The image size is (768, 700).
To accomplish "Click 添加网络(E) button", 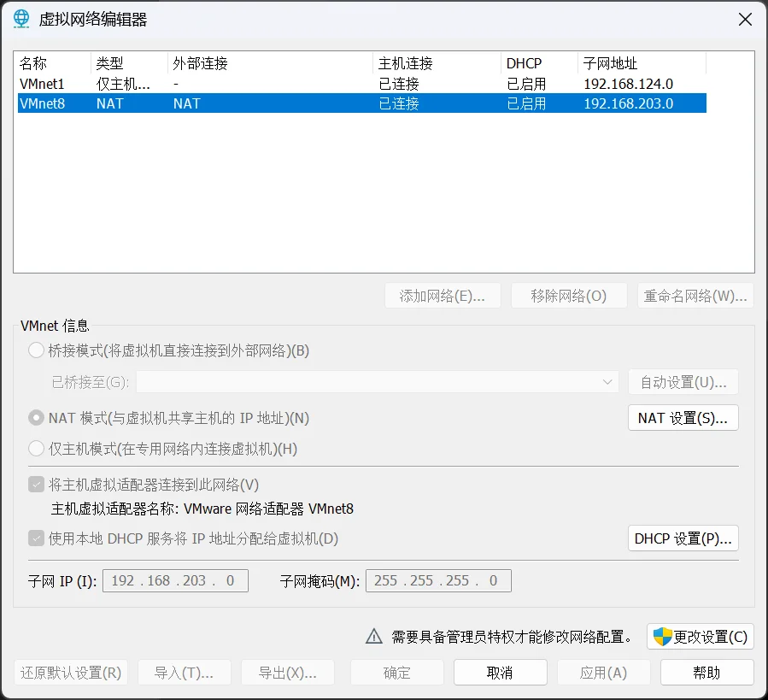I will 443,296.
